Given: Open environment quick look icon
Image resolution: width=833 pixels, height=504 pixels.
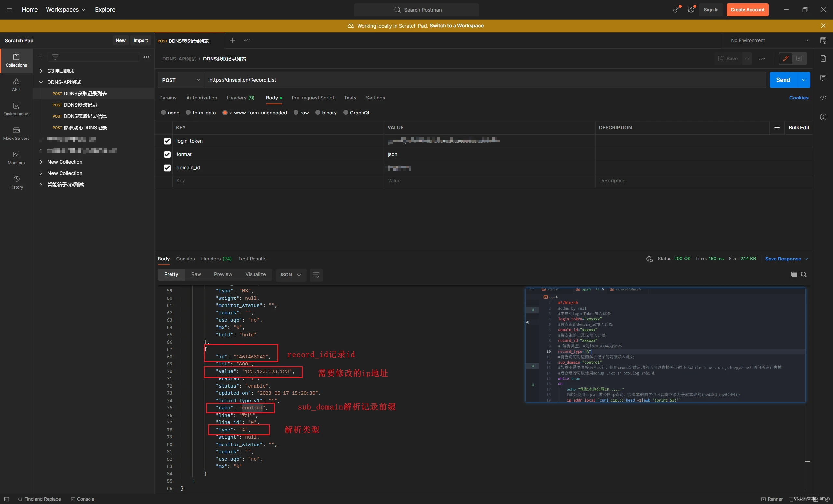Looking at the screenshot, I should 823,41.
